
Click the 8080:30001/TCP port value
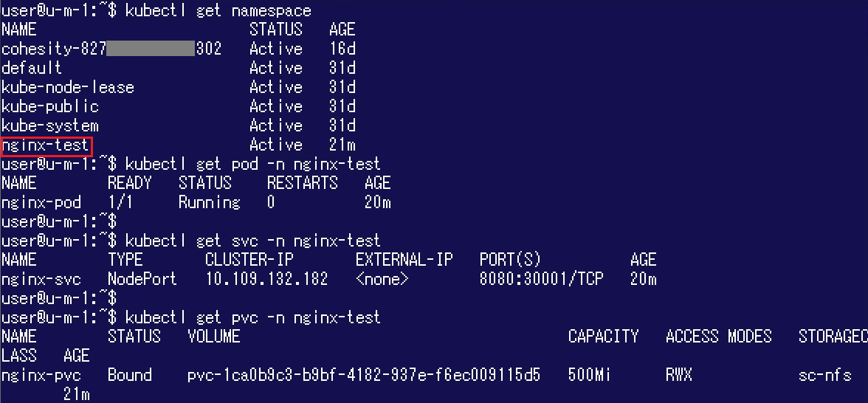coord(542,278)
